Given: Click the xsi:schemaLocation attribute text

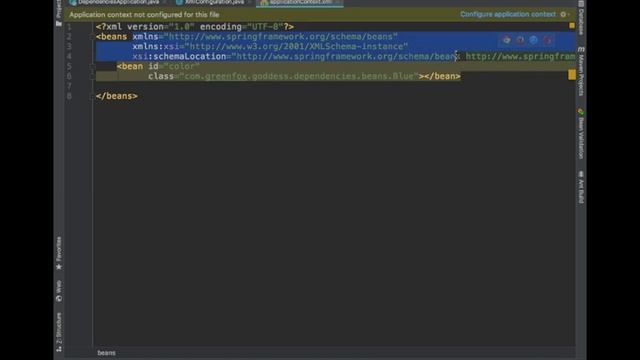Looking at the screenshot, I should [x=179, y=56].
